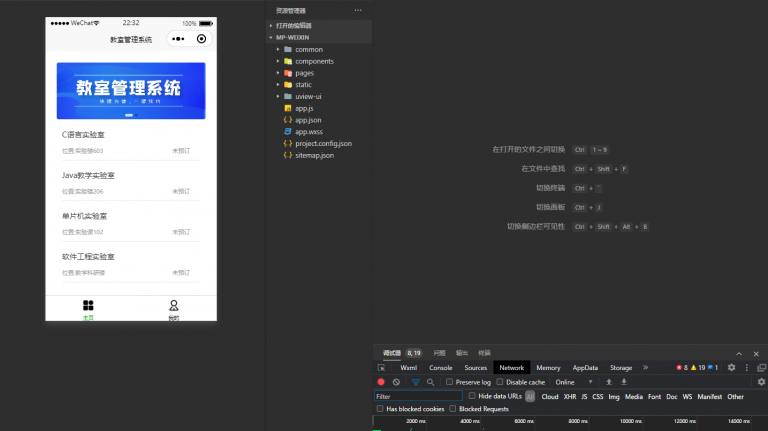The width and height of the screenshot is (768, 431).
Task: Select the Network tab
Action: pyautogui.click(x=512, y=368)
